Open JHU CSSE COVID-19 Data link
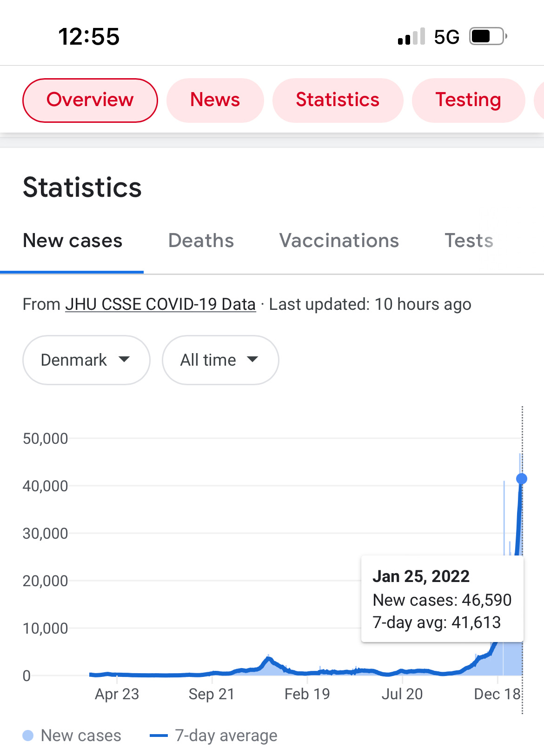This screenshot has height=756, width=544. click(x=160, y=304)
